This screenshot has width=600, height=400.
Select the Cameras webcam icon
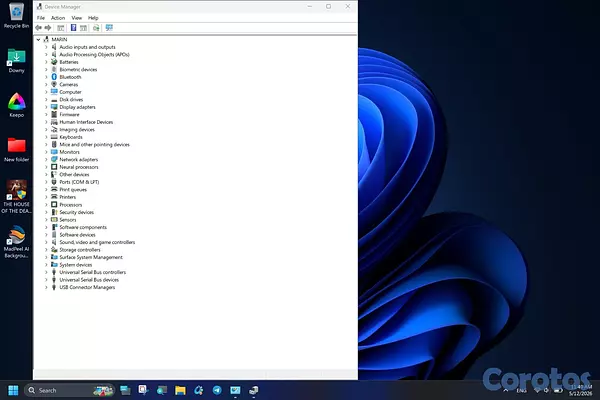54,85
